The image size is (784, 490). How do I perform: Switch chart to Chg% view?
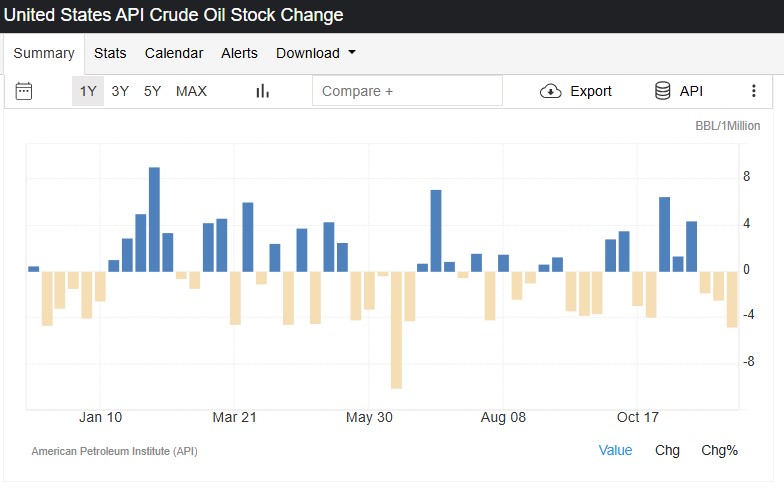[x=719, y=450]
